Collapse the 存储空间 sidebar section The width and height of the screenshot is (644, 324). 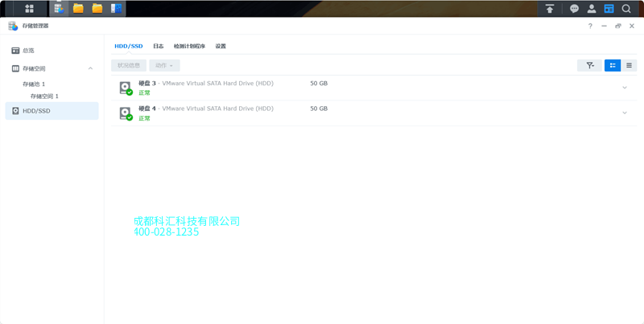pos(91,68)
